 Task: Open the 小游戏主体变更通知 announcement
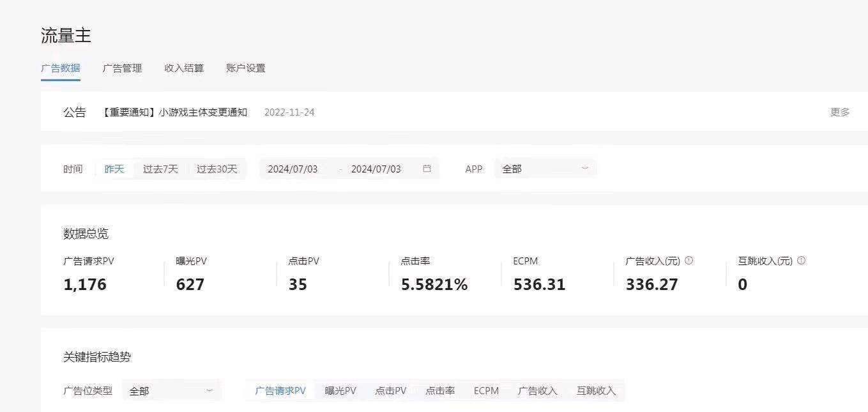[180, 111]
